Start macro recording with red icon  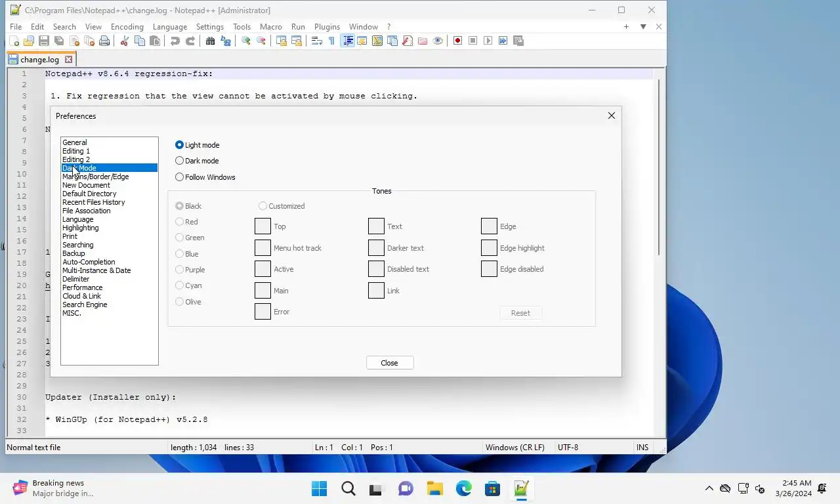point(457,41)
